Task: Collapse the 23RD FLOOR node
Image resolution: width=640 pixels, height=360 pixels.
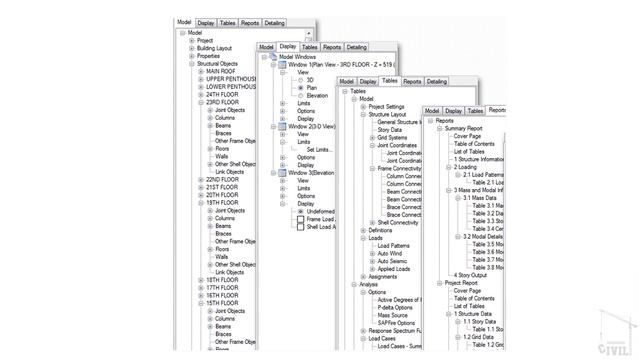Action: coord(201,102)
